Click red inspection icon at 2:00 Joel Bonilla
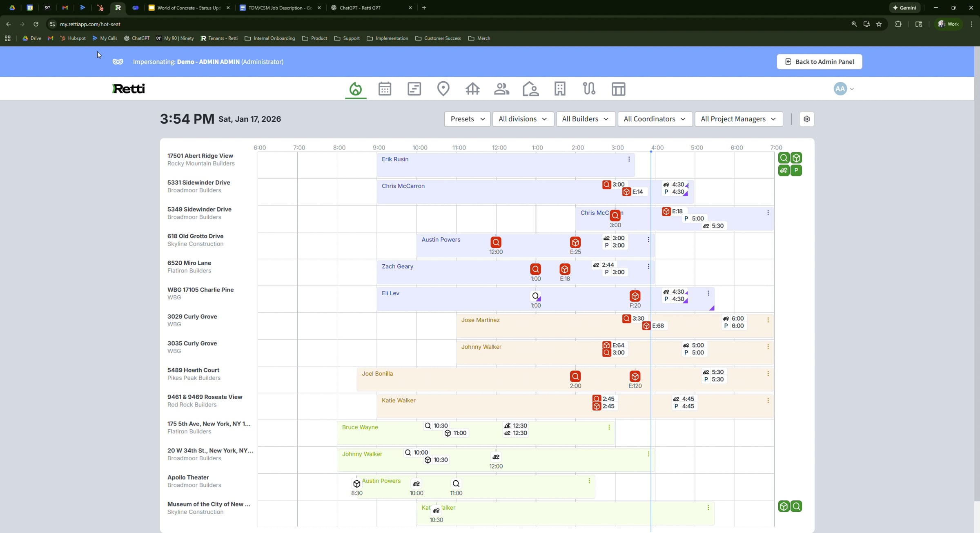 tap(575, 377)
